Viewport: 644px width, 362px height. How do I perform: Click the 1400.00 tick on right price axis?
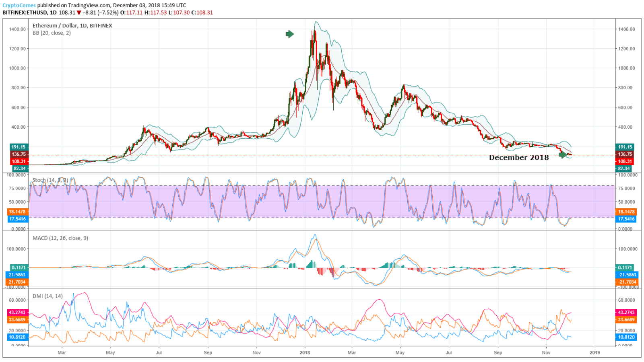coord(627,29)
